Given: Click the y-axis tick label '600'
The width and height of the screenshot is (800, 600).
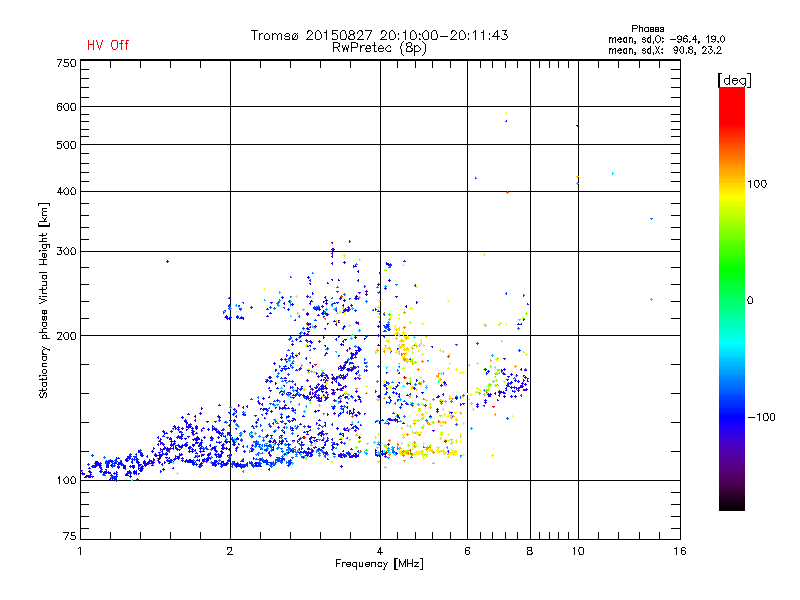Looking at the screenshot, I should point(66,107).
